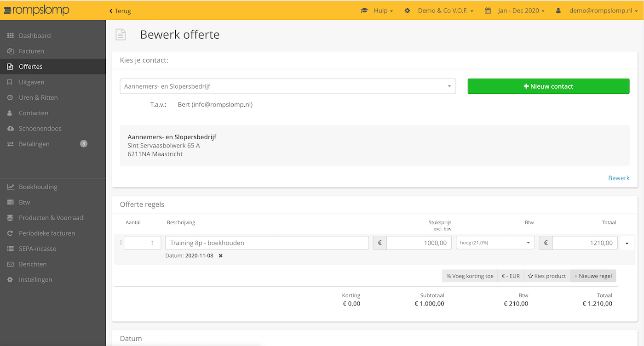
Task: Click the Dashboard grid icon in sidebar
Action: click(10, 36)
